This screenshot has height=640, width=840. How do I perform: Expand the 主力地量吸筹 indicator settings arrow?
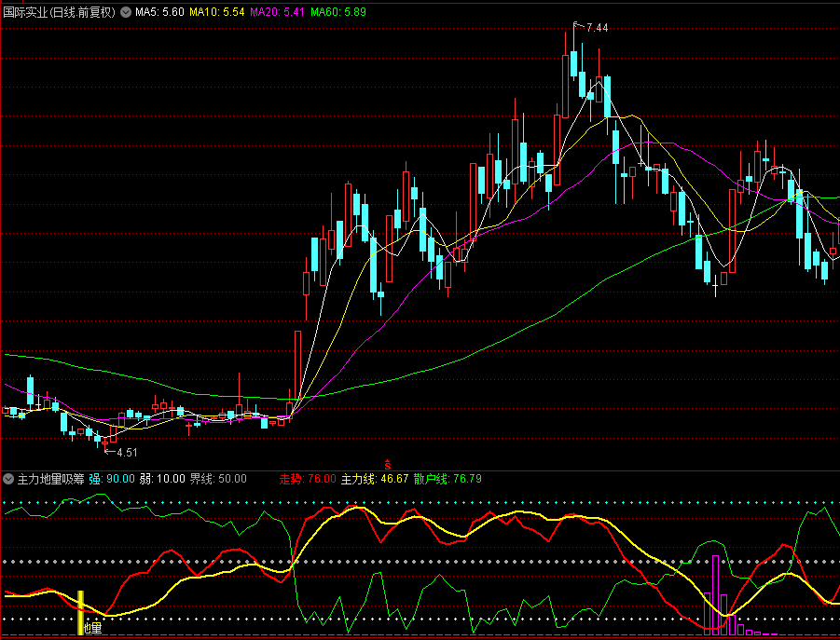click(8, 479)
